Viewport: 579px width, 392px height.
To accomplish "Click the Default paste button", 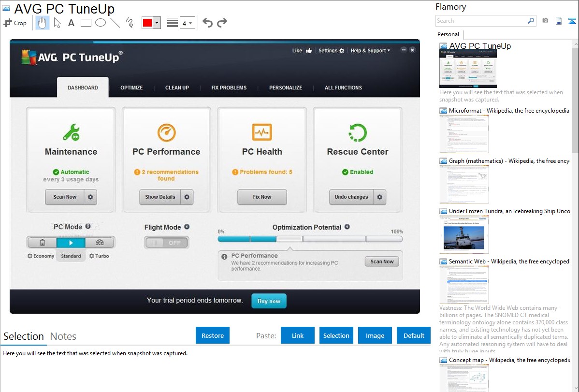I will pos(414,335).
